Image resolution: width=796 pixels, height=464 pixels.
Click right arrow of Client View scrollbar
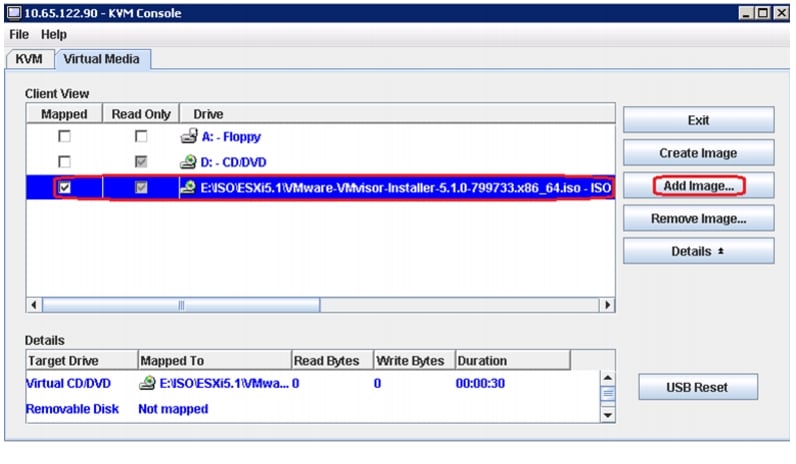coord(607,305)
